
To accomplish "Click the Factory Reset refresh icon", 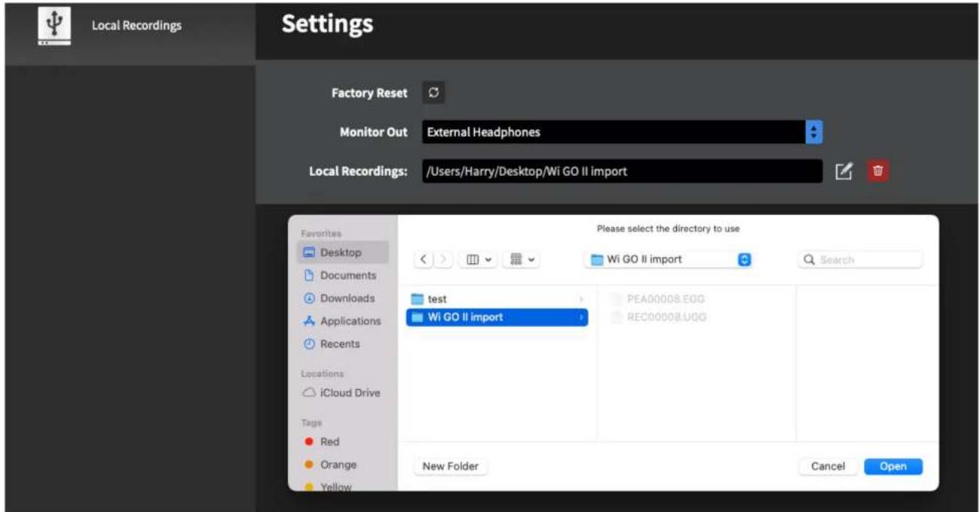I will [433, 93].
